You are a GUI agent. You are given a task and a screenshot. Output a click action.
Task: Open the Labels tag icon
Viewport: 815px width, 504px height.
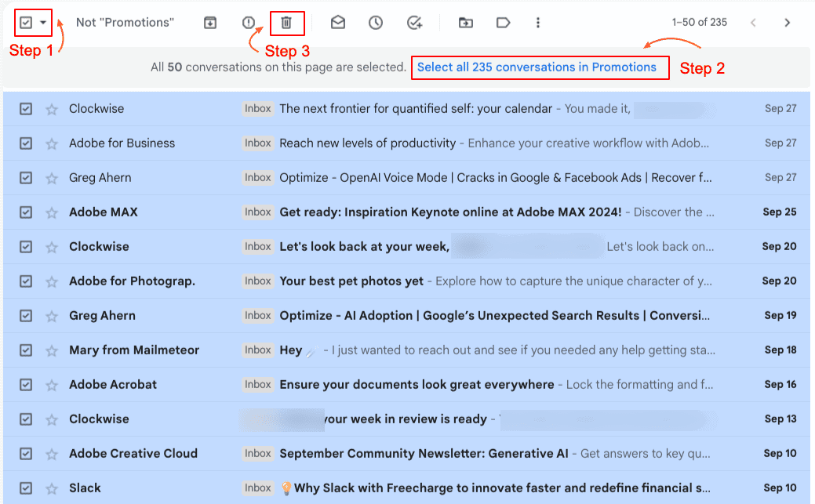(503, 23)
